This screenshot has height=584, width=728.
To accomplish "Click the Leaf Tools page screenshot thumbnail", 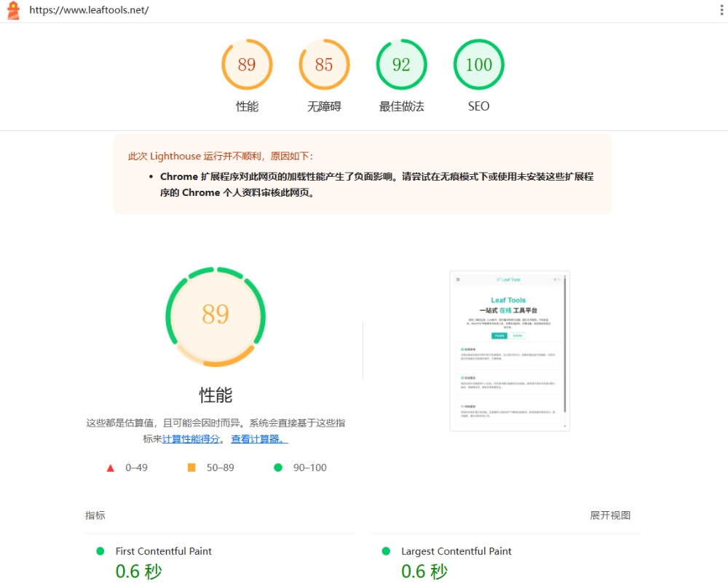I will click(x=510, y=351).
